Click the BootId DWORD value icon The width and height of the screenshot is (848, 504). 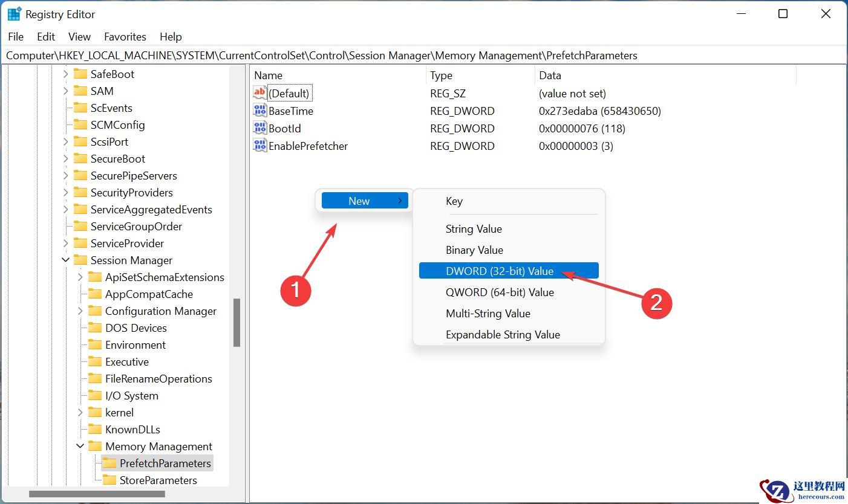tap(259, 128)
